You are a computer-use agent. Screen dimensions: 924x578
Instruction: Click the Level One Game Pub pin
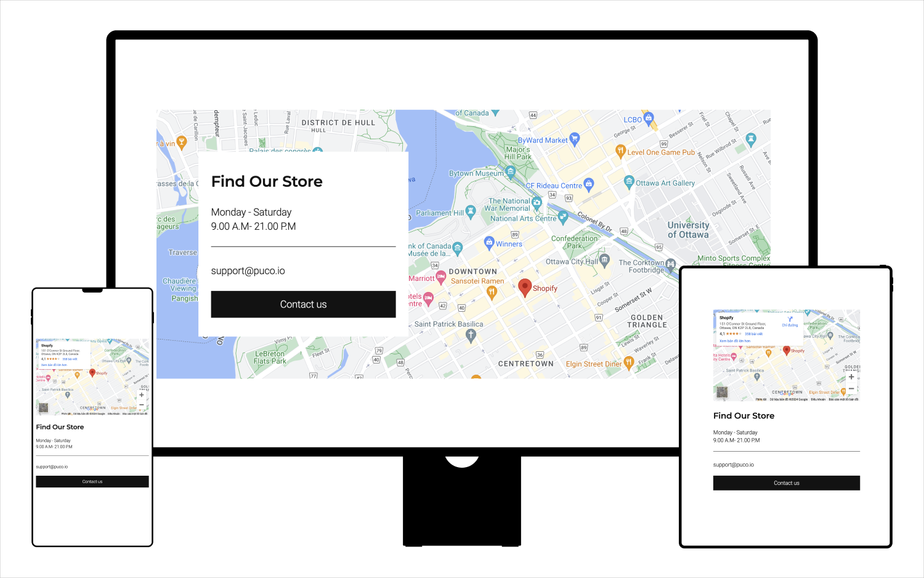[620, 151]
